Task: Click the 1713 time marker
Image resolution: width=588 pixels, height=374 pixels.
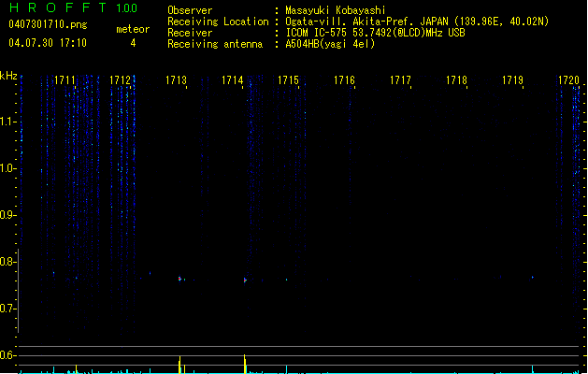Action: point(176,80)
